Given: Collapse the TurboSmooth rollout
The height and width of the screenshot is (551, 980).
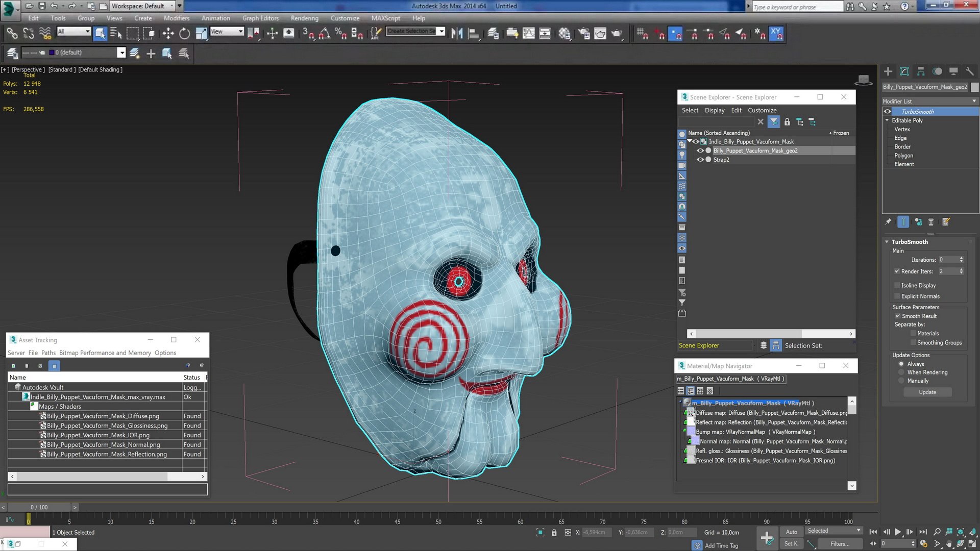Looking at the screenshot, I should 887,242.
